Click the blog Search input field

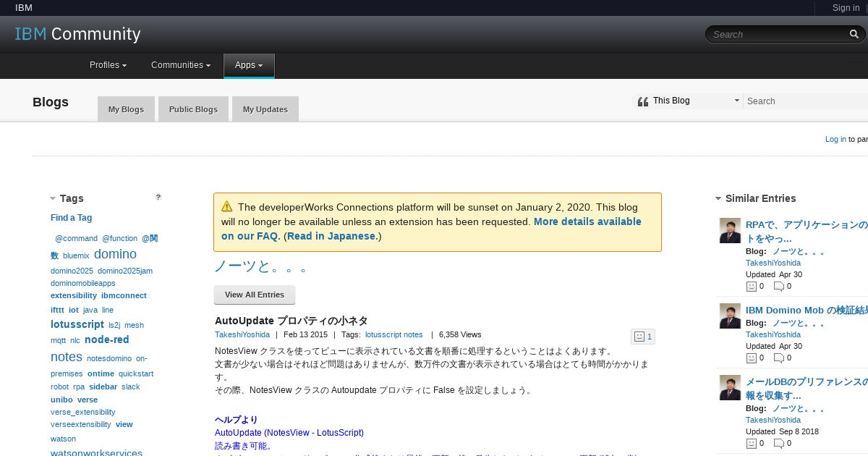806,101
